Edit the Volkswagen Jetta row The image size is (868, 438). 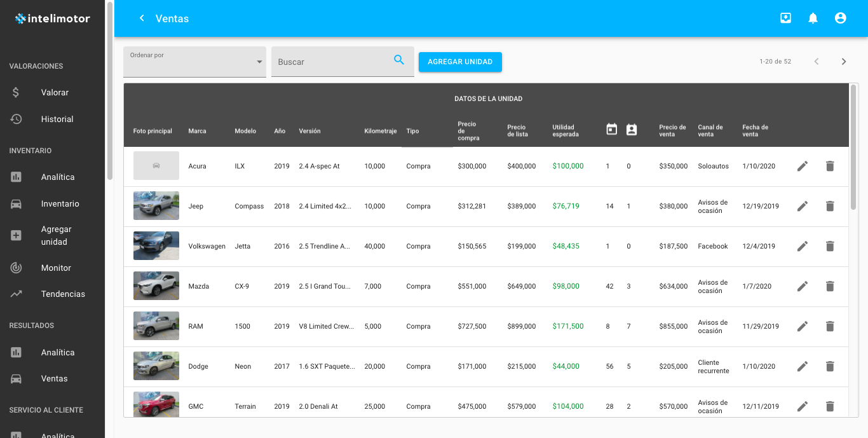pos(803,246)
